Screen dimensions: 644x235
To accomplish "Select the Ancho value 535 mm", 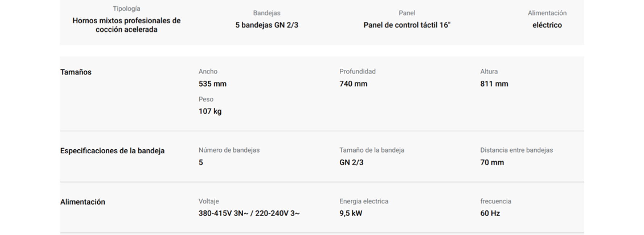I will 212,84.
